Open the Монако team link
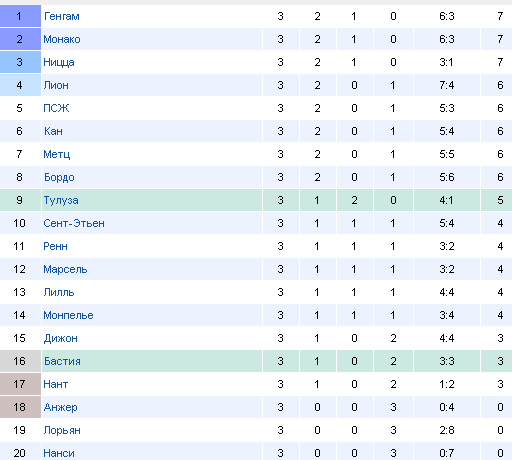Screen dimensions: 512x460 tap(62, 39)
